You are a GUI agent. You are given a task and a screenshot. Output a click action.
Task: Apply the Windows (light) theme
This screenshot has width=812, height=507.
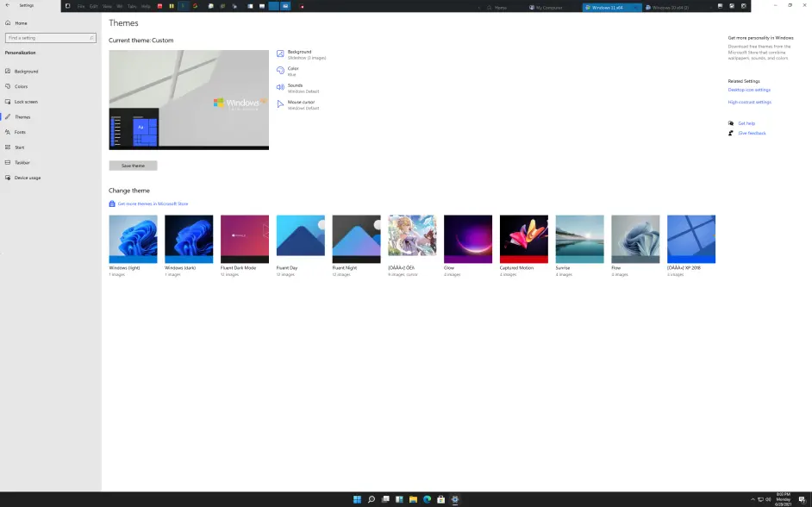[x=133, y=239]
